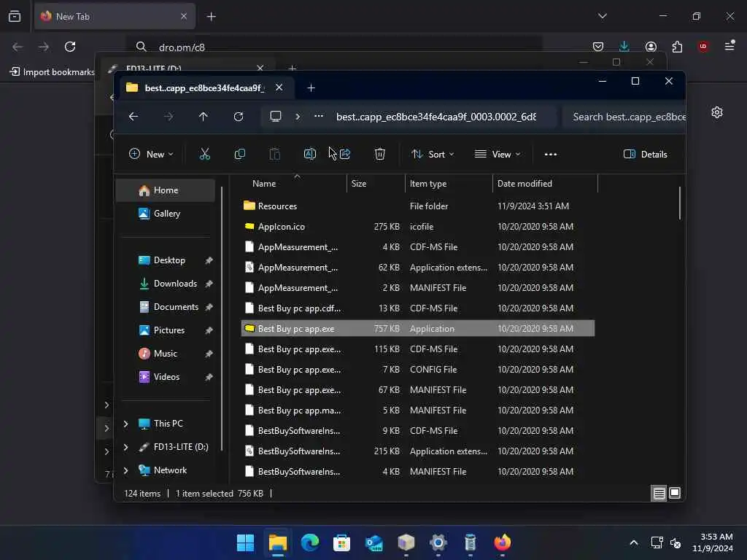This screenshot has height=560, width=747.
Task: Sort by Item type column header
Action: [x=449, y=183]
